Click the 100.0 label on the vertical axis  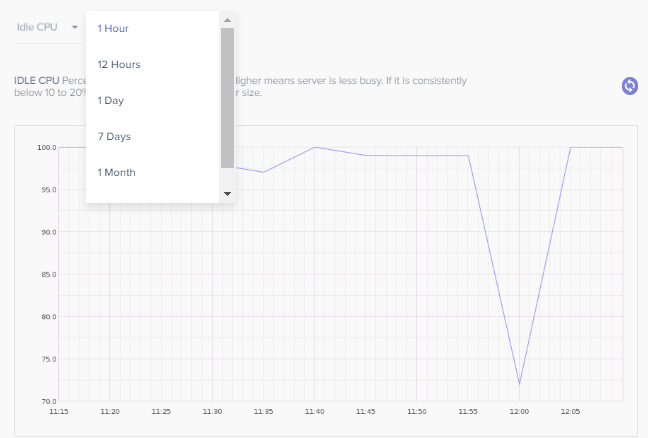(x=47, y=148)
